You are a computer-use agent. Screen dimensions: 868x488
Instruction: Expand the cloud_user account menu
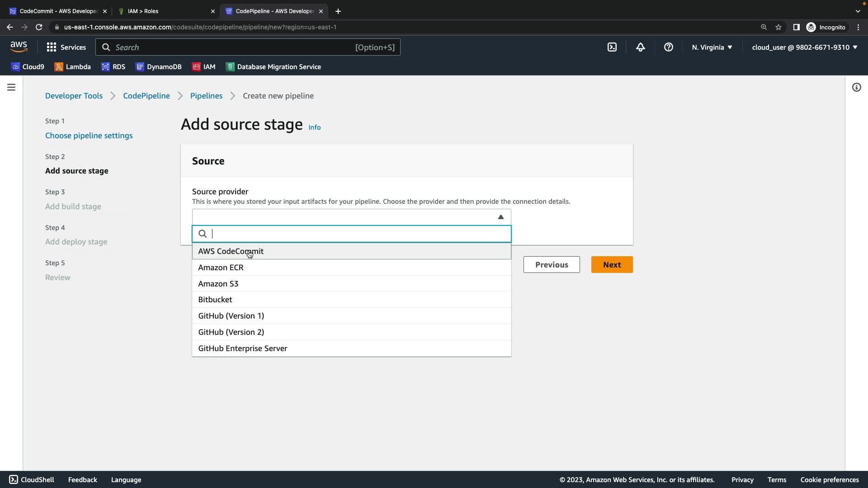(x=804, y=47)
